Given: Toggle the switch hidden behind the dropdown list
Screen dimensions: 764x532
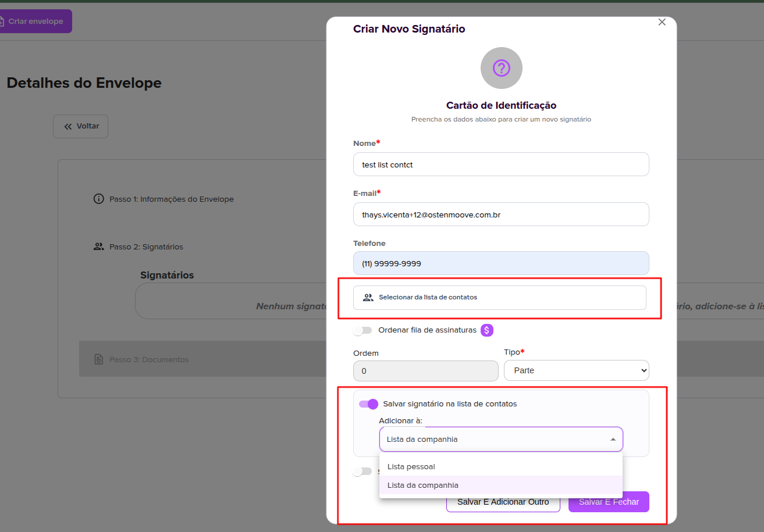Looking at the screenshot, I should (x=363, y=472).
